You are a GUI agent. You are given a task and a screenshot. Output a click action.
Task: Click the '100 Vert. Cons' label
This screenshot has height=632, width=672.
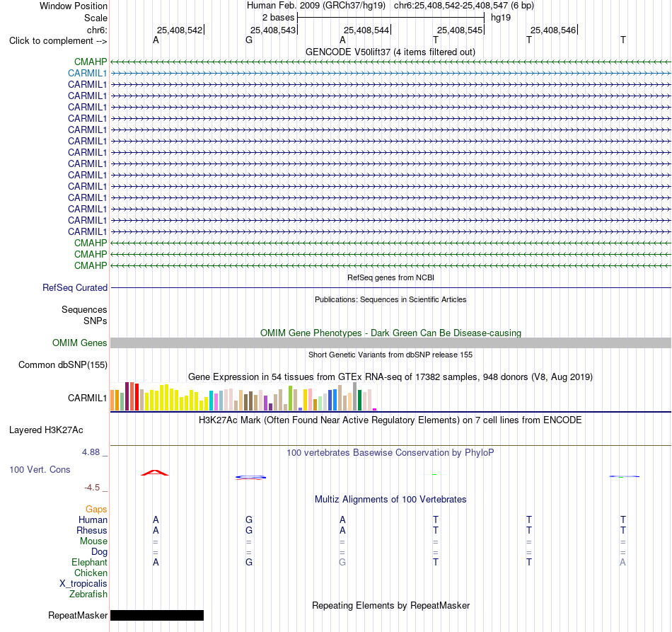(40, 469)
